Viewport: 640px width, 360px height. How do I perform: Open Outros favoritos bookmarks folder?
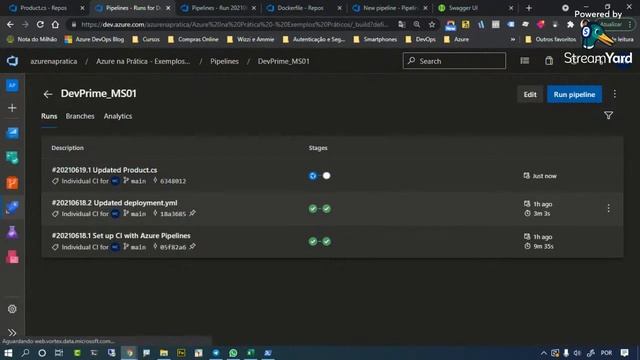pyautogui.click(x=551, y=39)
